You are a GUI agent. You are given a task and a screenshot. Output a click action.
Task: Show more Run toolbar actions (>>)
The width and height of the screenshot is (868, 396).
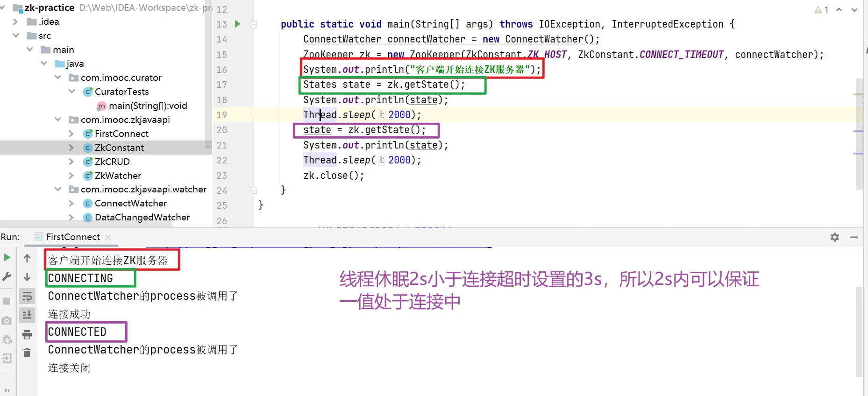coord(7,390)
